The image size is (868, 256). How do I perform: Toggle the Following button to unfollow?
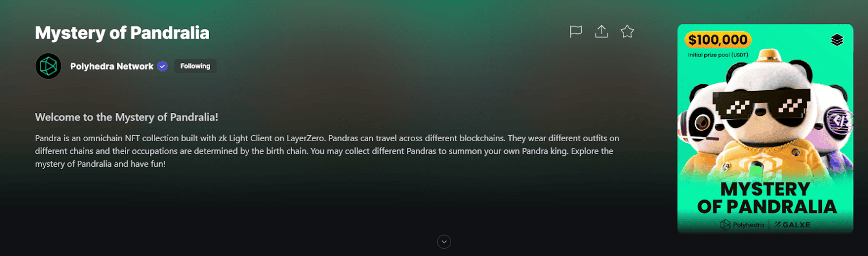195,66
